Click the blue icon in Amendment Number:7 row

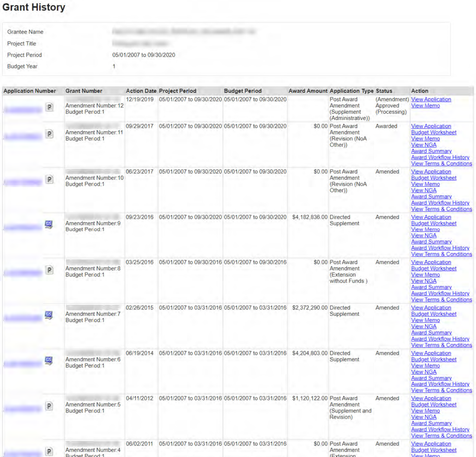(x=49, y=315)
